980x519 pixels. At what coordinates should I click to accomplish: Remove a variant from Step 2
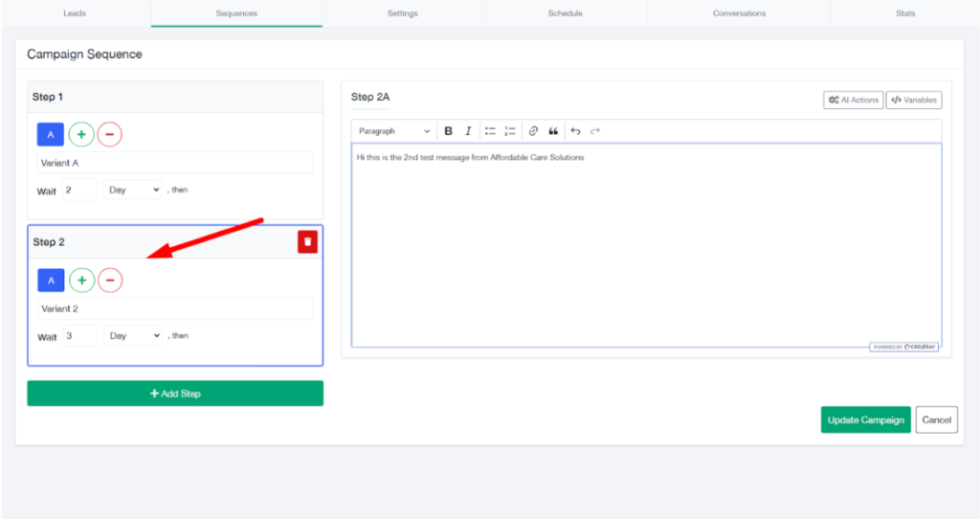pyautogui.click(x=110, y=281)
